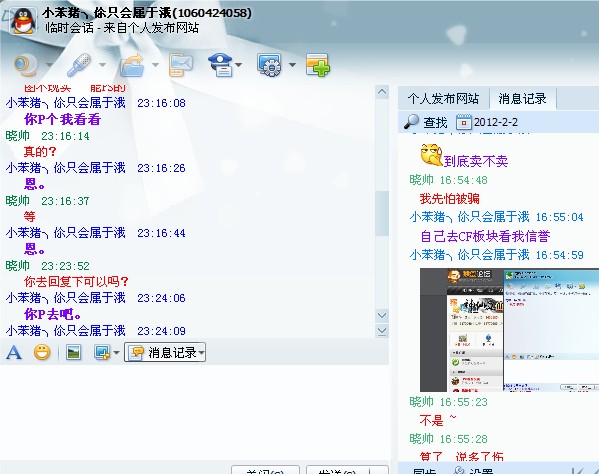
Task: Click the chat scrollbar thumb
Action: [382, 213]
